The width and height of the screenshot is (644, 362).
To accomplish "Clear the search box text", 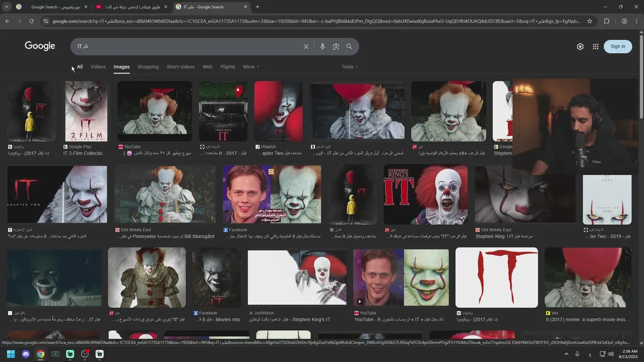I will (306, 47).
